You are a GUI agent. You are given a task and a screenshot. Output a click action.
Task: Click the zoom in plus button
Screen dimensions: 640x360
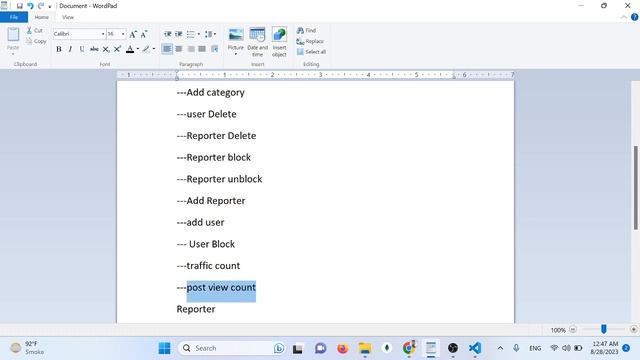coord(633,329)
